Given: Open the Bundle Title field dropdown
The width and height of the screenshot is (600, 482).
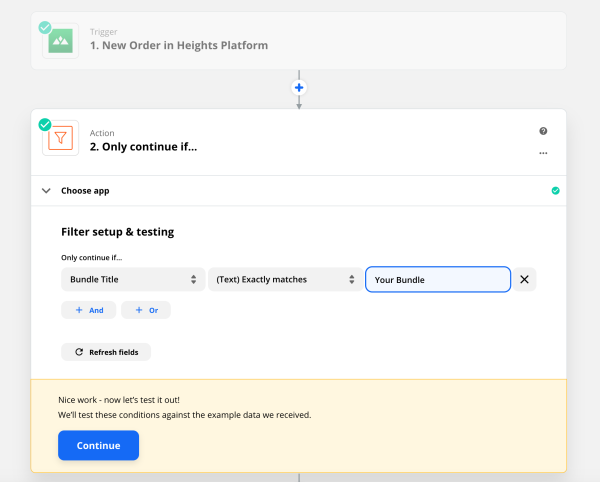Looking at the screenshot, I should coord(133,279).
